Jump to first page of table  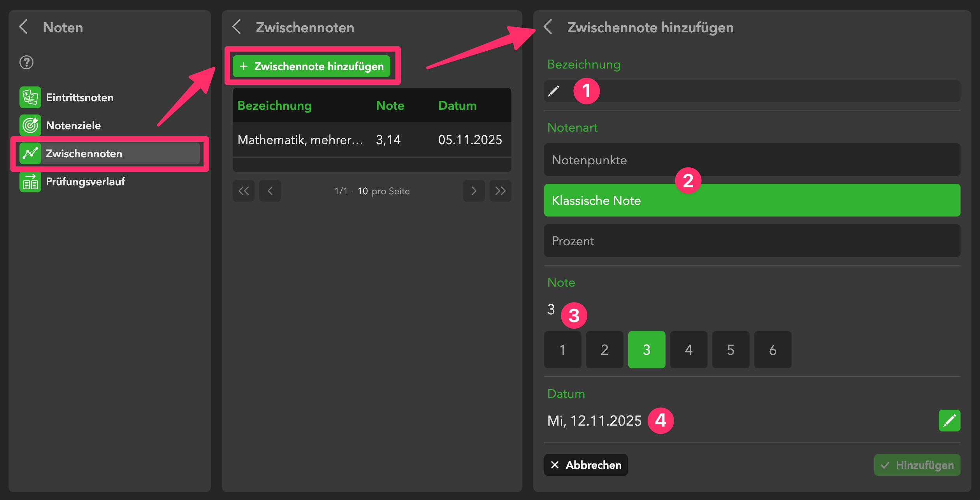[244, 191]
